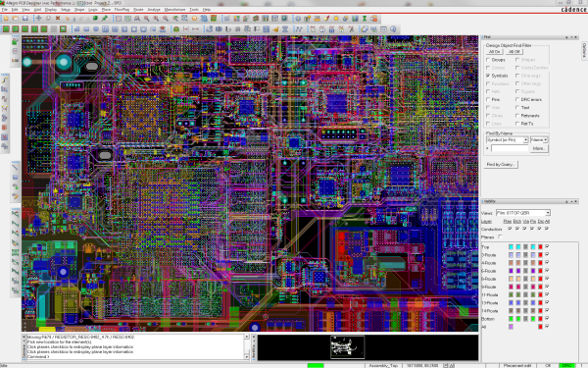588x368 pixels.
Task: Click the green pushpin toolbar icon
Action: click(105, 18)
